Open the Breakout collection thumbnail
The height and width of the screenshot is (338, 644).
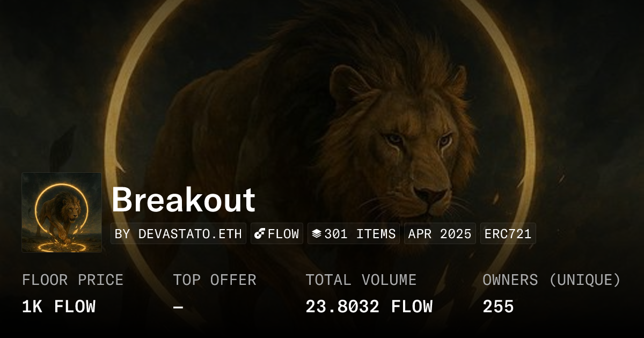pos(62,212)
